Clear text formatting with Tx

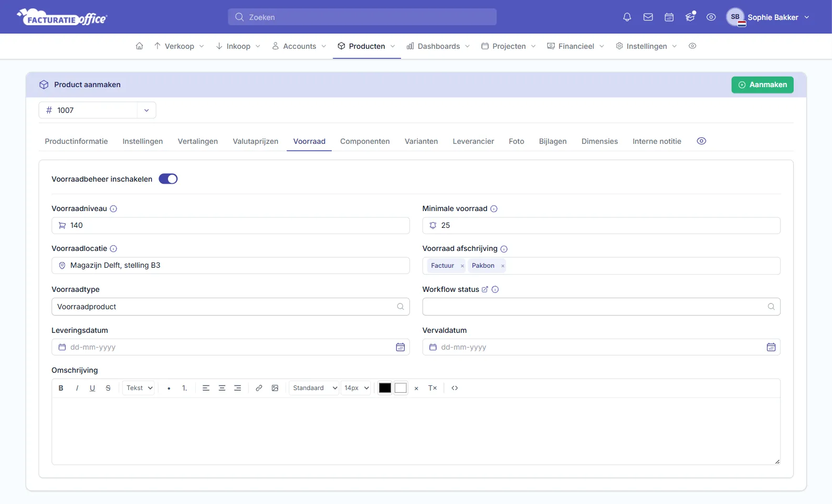point(433,388)
